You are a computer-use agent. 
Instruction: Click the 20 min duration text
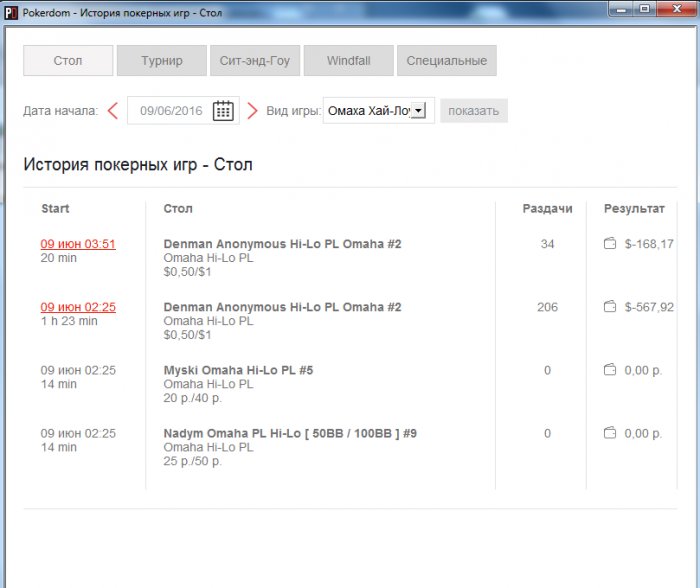(58, 258)
